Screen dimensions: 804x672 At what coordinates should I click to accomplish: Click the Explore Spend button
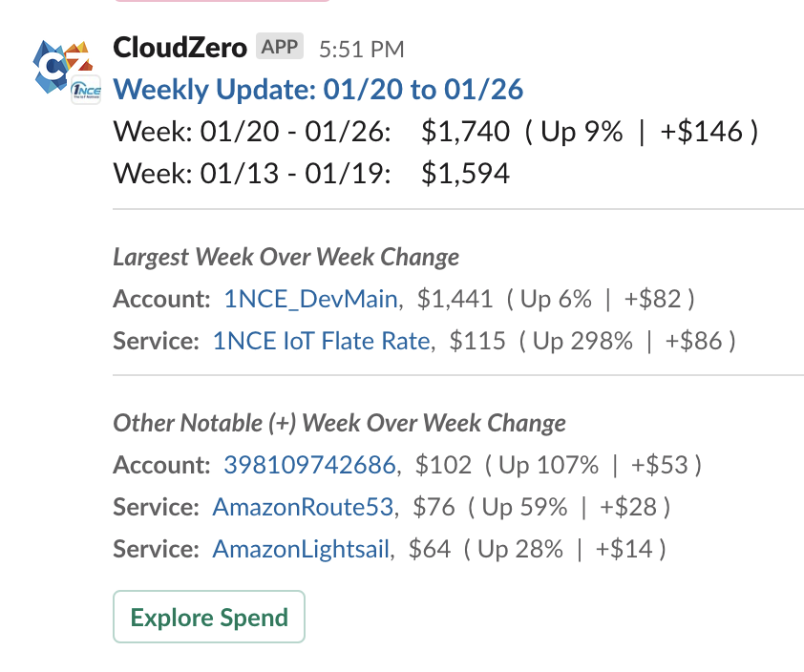pyautogui.click(x=208, y=617)
